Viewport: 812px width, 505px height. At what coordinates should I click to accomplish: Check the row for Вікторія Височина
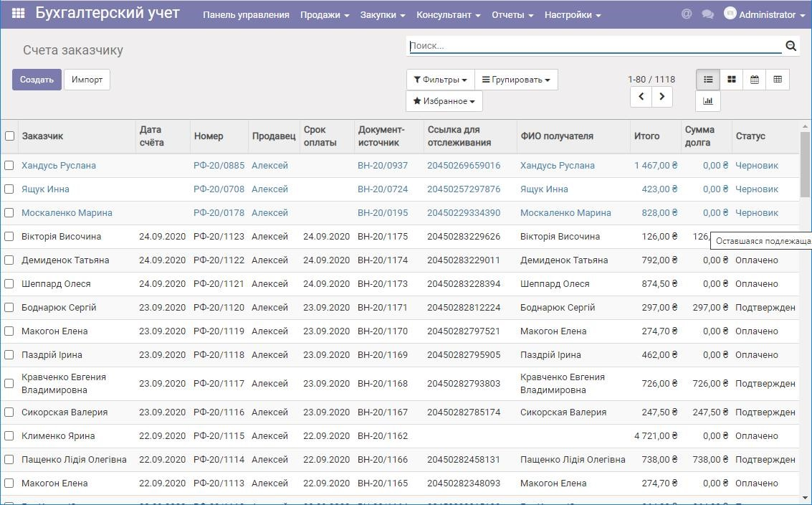[x=9, y=237]
